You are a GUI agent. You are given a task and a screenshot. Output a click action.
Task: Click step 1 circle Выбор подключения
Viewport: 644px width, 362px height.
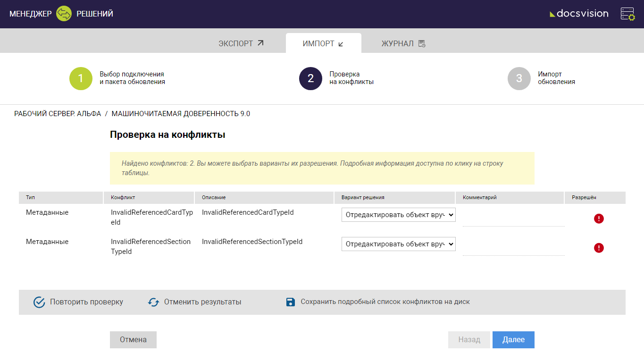(x=81, y=78)
